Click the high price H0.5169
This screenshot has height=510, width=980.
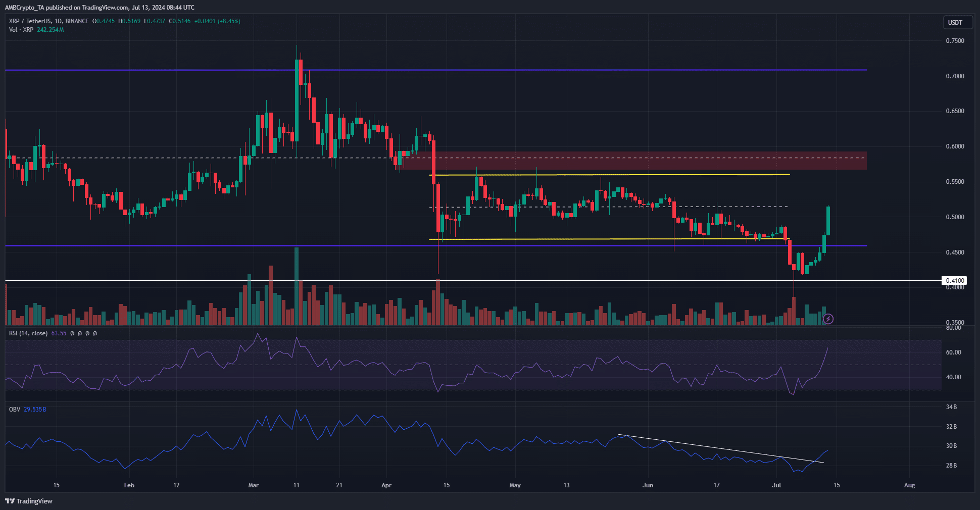(129, 21)
